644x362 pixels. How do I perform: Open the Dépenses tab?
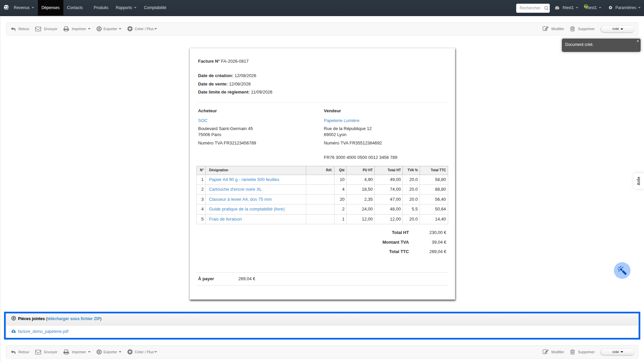point(51,8)
